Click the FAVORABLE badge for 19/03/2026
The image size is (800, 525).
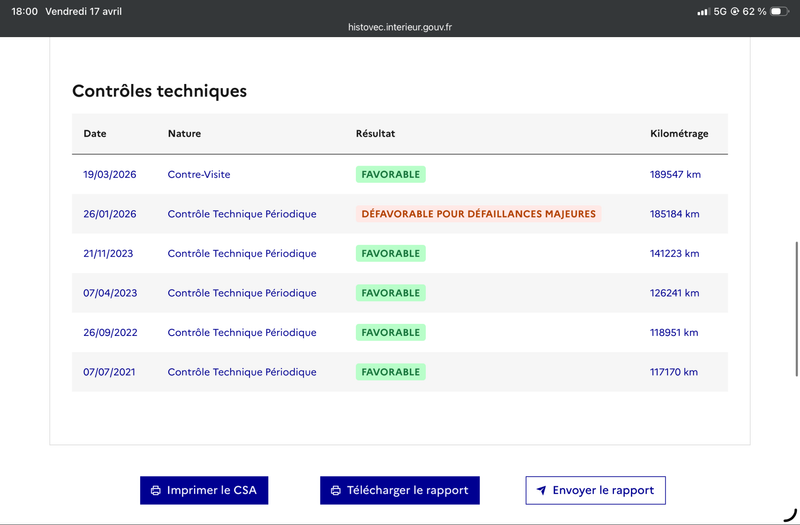point(391,174)
